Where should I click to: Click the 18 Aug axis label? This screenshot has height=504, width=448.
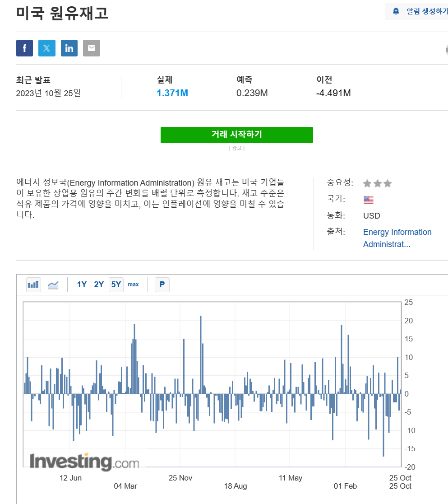point(236,486)
